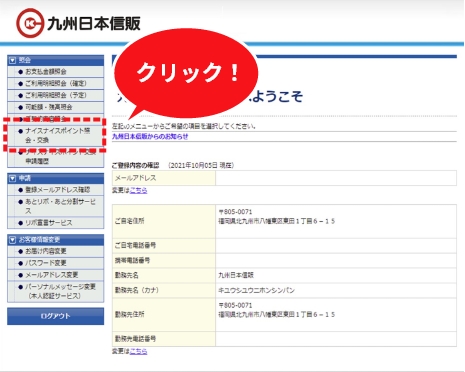Image resolution: width=465 pixels, height=372 pixels.
Task: Open 九州日本信販からのお知らせ link
Action: click(x=150, y=136)
